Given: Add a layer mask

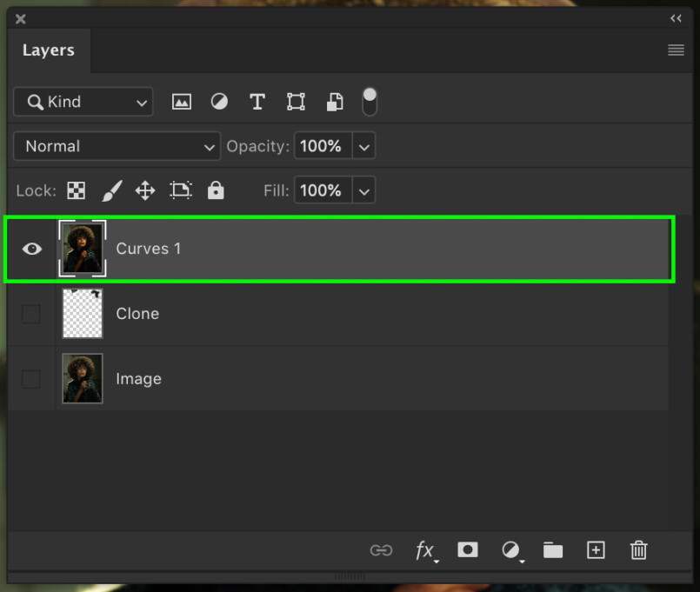Looking at the screenshot, I should pos(467,550).
